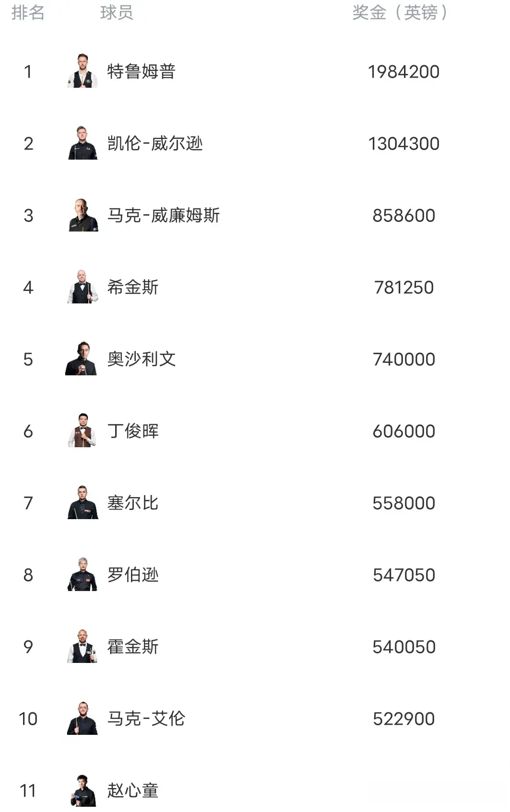Tap 塞尔比 player portrait
Image resolution: width=510 pixels, height=812 pixels.
tap(83, 502)
